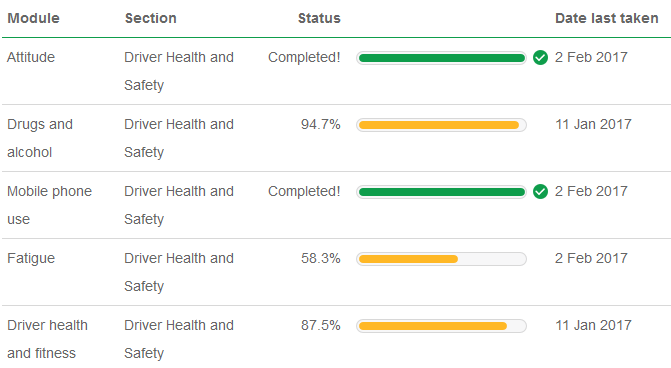Click the 58.3% status text

(x=321, y=258)
